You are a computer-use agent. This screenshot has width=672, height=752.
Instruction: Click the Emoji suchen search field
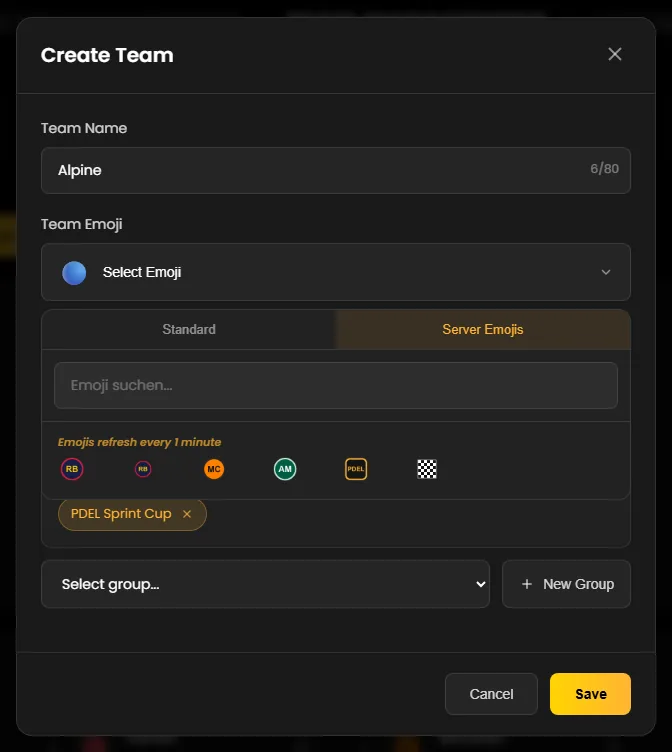click(336, 386)
